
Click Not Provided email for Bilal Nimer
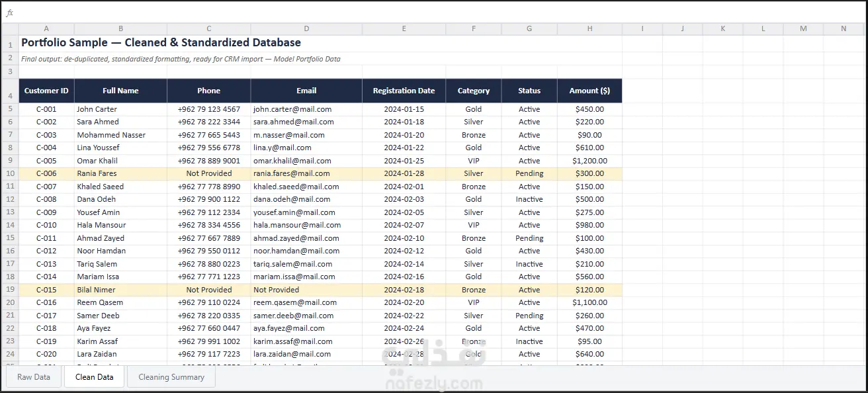(306, 290)
